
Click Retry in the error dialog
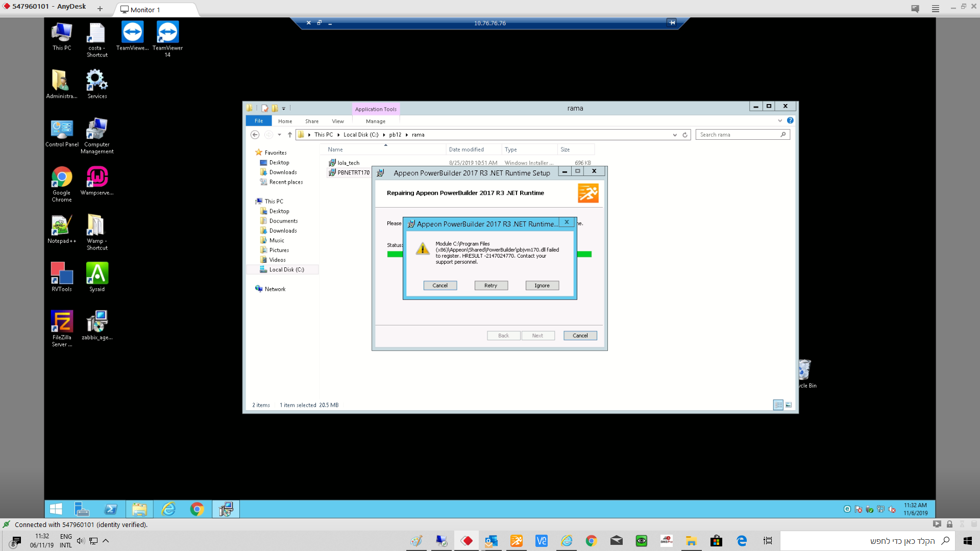(x=491, y=286)
